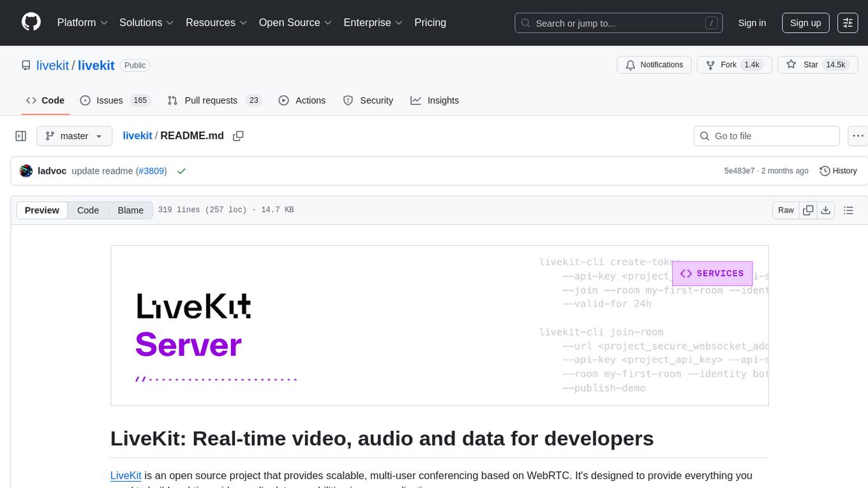
Task: Open the README outline panel
Action: pos(848,210)
